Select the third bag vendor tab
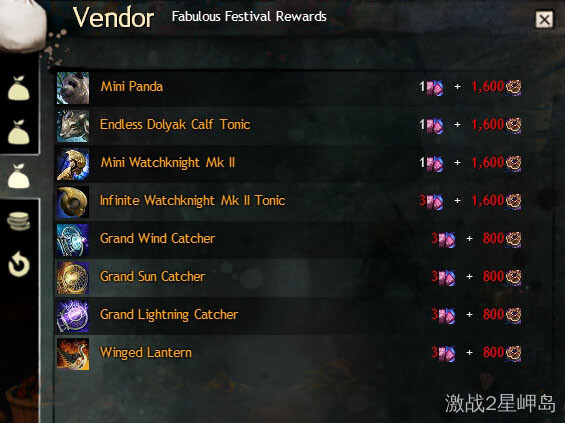 coord(19,176)
